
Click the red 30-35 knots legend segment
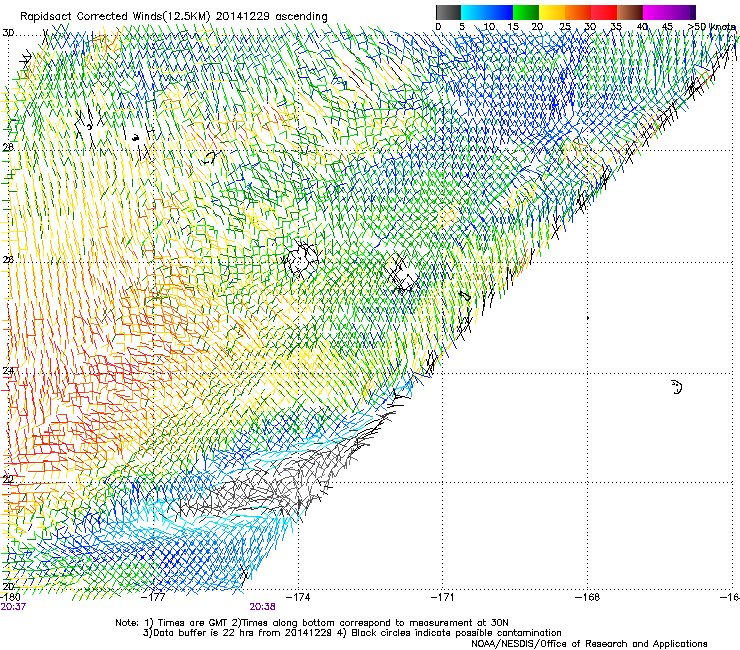[604, 12]
